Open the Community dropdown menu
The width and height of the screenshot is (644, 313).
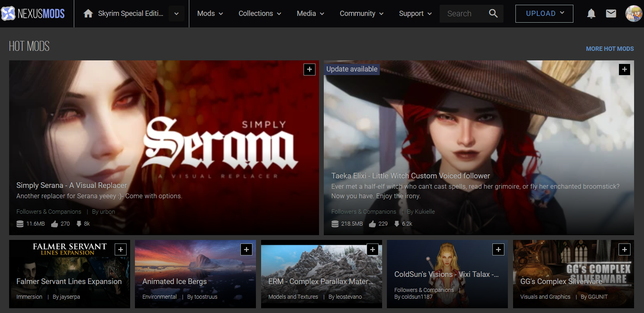point(361,14)
